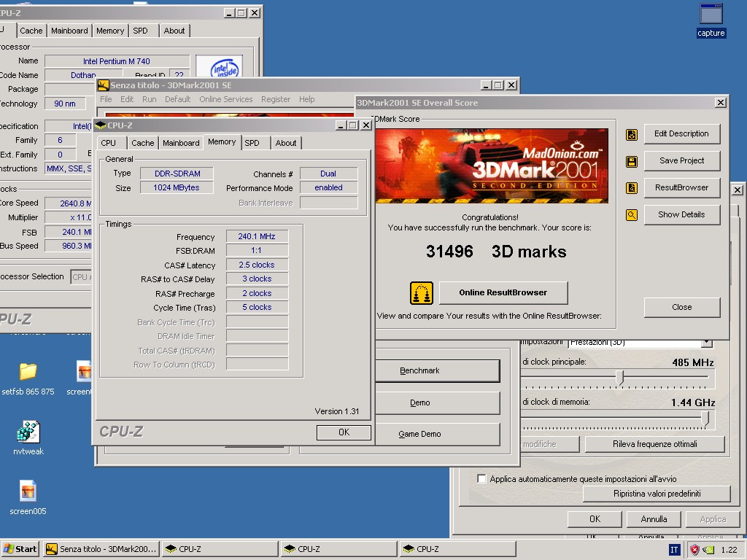Click OK in CPU-Z memory window
The height and width of the screenshot is (560, 747).
344,432
